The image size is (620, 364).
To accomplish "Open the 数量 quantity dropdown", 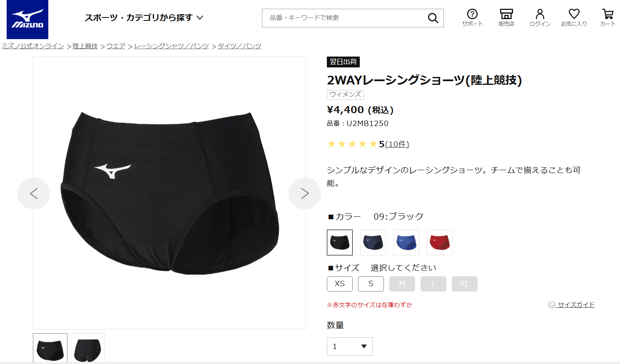I will pos(350,347).
